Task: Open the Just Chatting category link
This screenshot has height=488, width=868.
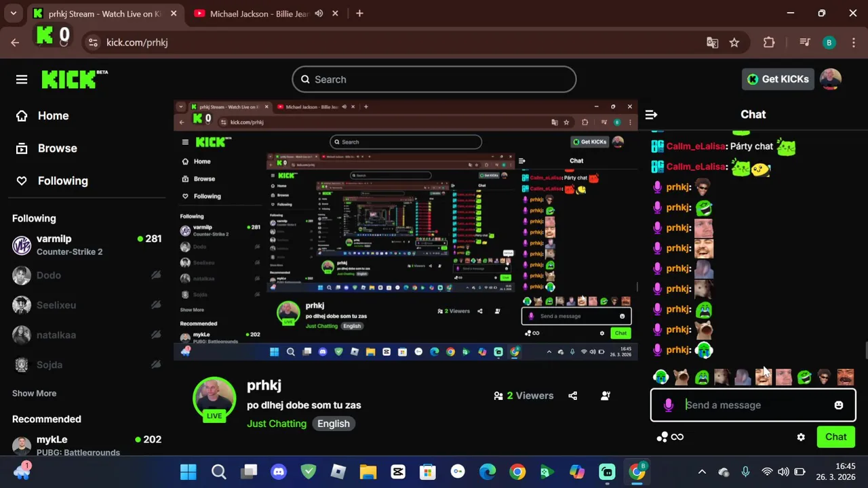Action: coord(277,424)
